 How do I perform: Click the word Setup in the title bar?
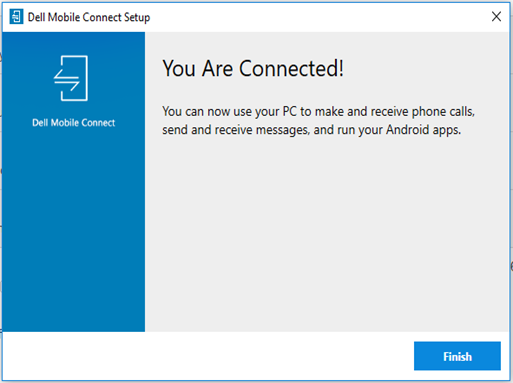(137, 17)
